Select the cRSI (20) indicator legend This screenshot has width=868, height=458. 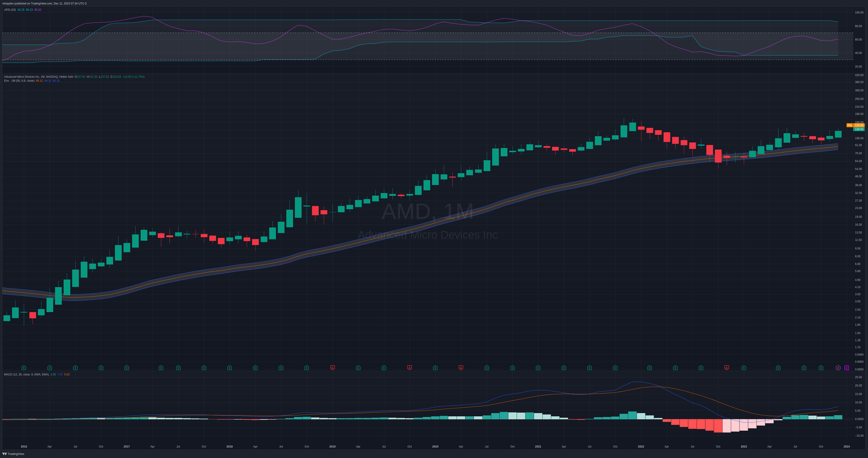tap(10, 10)
